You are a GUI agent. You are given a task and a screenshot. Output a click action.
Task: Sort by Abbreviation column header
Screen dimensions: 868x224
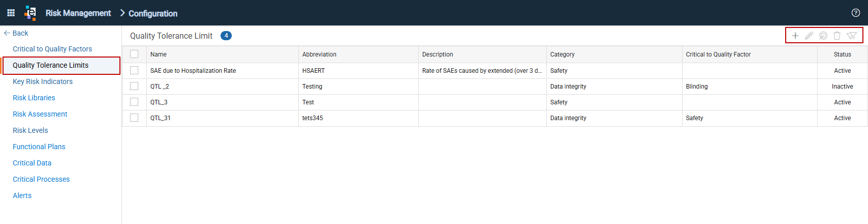pos(358,54)
